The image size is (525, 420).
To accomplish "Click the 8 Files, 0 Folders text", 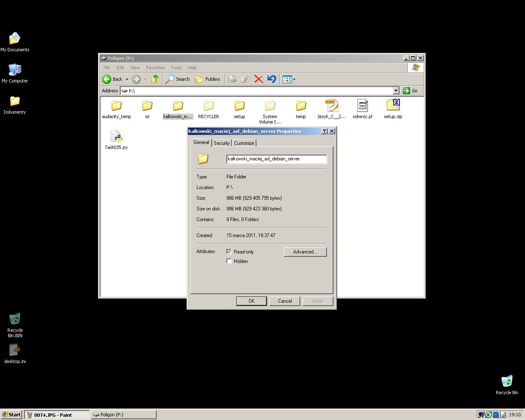I will [243, 219].
